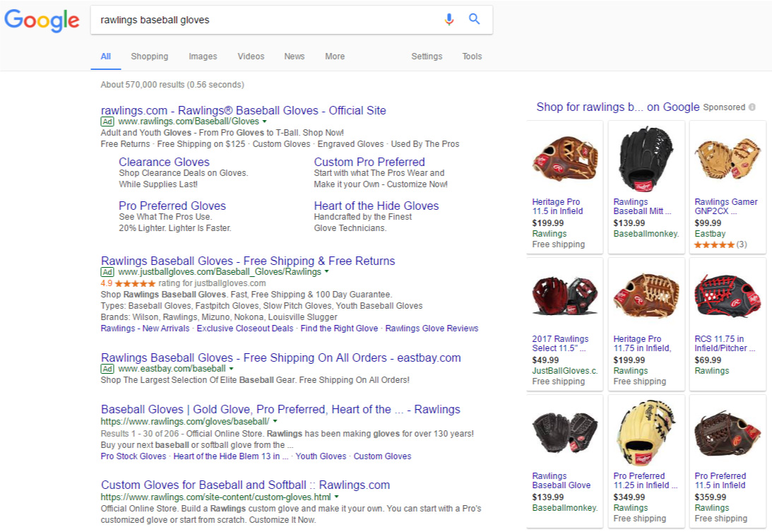This screenshot has width=772, height=532.
Task: Click the black Rawlings Baseball Mitt thumbnail
Action: (x=646, y=158)
